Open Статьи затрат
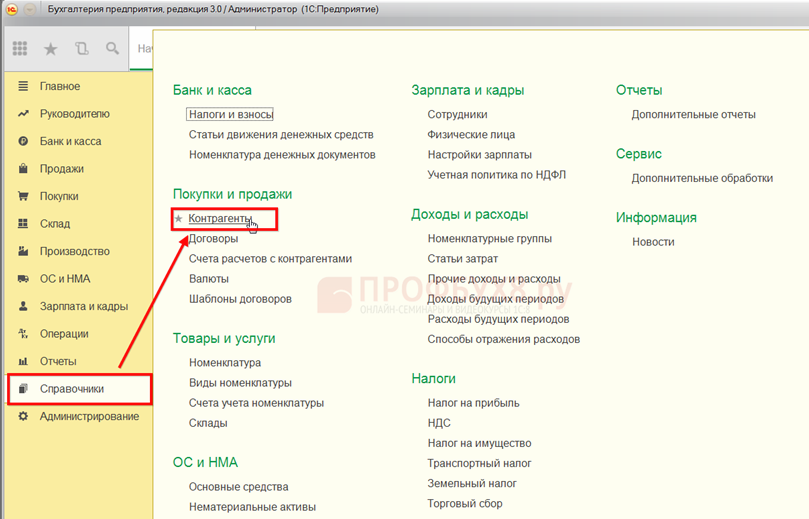The width and height of the screenshot is (809, 519). (x=462, y=258)
